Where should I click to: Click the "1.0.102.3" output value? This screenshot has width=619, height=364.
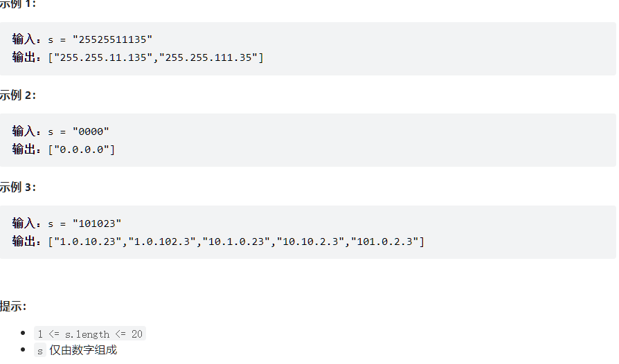(x=162, y=242)
